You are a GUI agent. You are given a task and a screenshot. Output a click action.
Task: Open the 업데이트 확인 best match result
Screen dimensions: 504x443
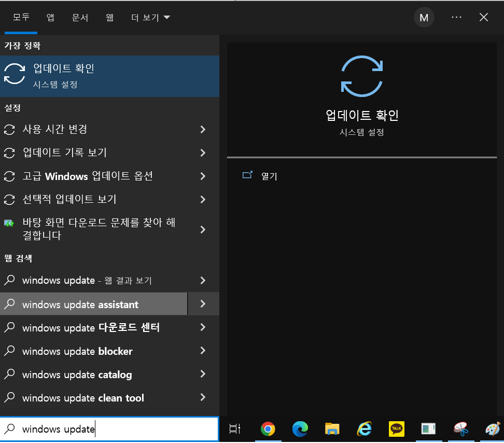[x=109, y=76]
